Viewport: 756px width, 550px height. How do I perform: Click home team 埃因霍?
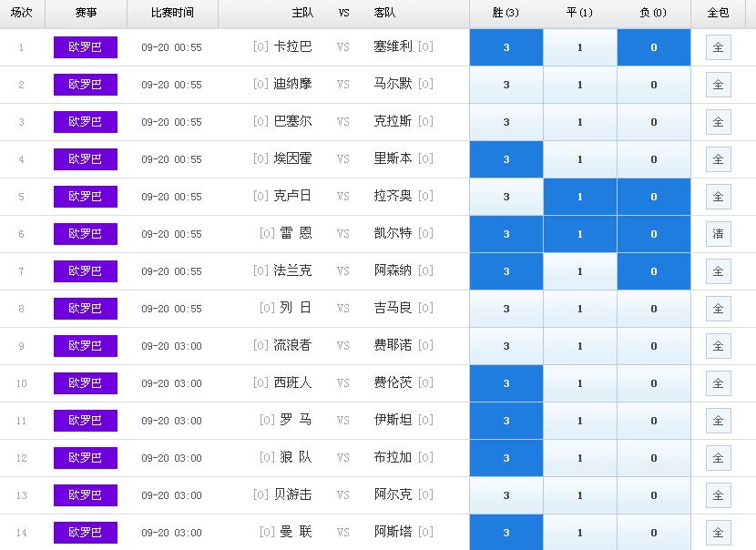point(292,158)
